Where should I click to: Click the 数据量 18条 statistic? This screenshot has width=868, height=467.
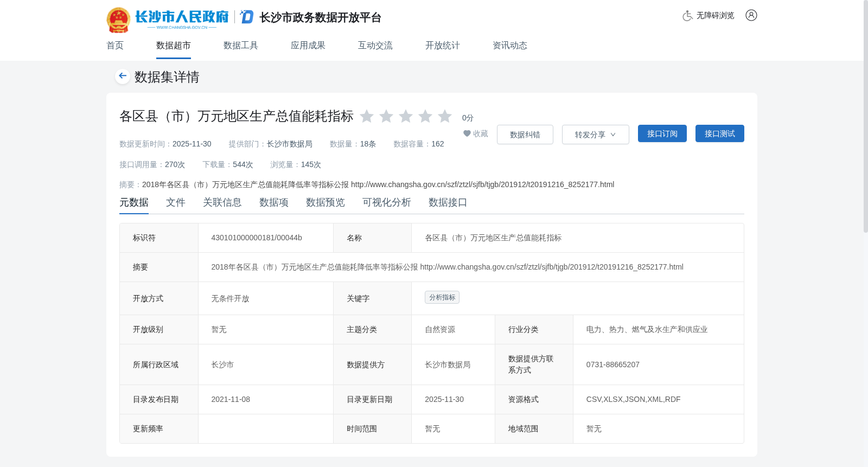tap(353, 144)
